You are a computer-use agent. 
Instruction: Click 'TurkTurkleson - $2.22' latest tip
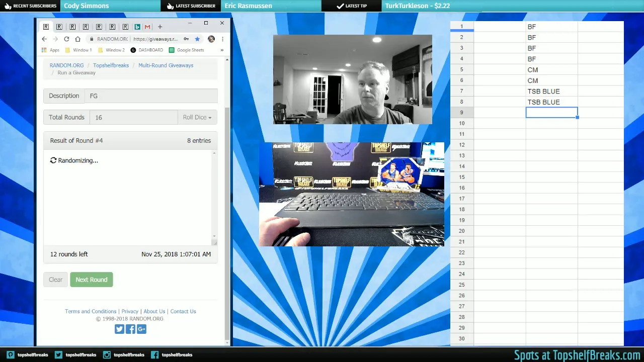click(418, 6)
